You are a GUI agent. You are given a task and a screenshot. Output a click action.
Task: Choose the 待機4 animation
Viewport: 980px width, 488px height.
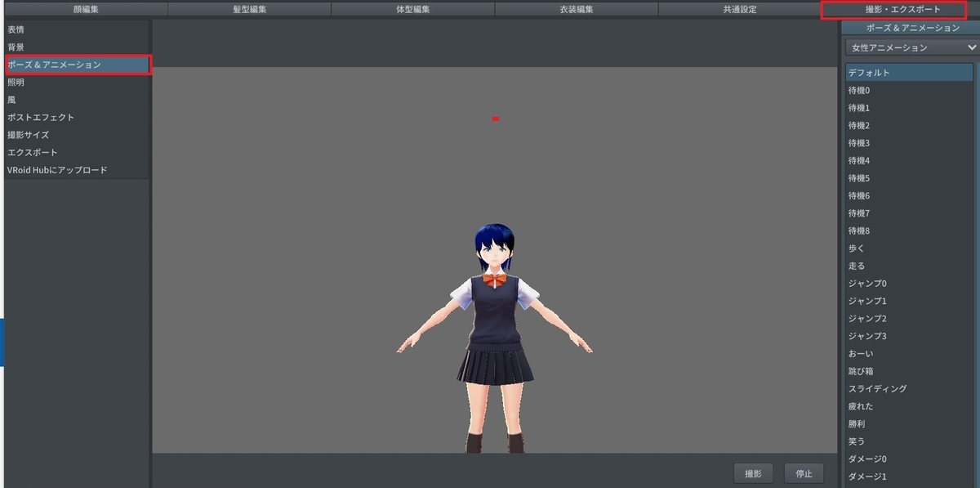[911, 161]
